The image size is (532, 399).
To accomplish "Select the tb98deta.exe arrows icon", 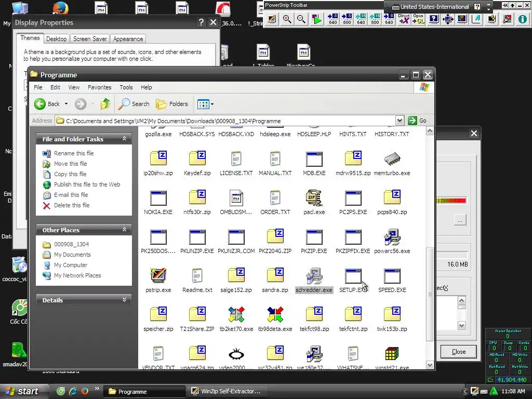I will pos(275,314).
